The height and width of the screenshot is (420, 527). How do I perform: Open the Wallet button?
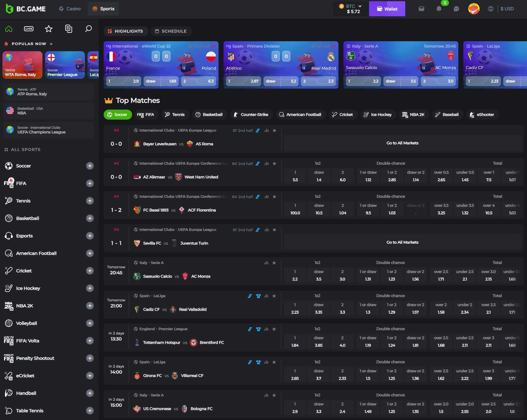click(387, 9)
